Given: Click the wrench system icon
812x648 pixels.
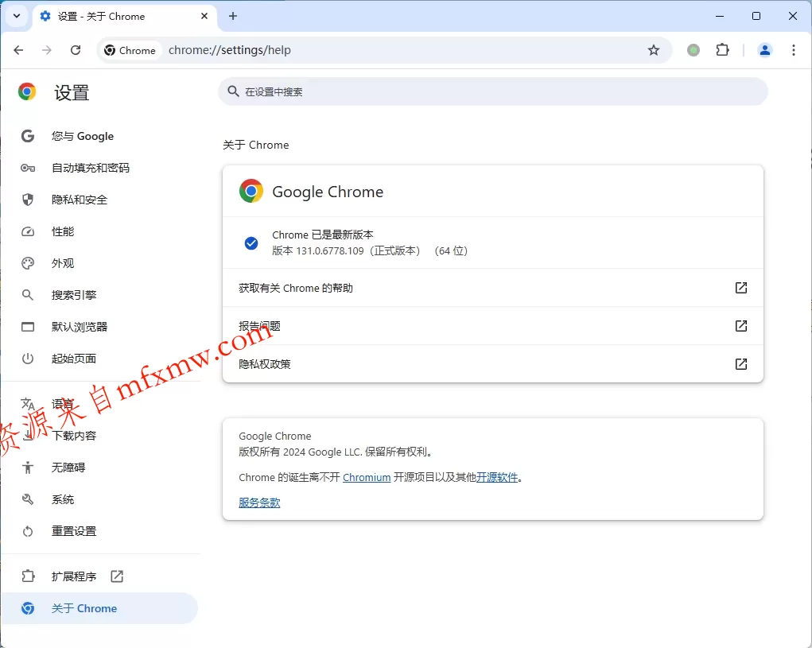Looking at the screenshot, I should point(28,499).
